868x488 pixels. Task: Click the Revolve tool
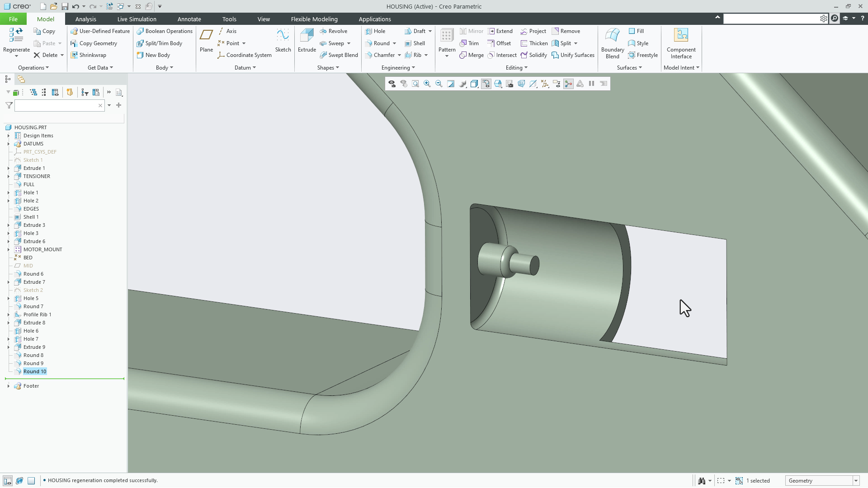click(334, 31)
